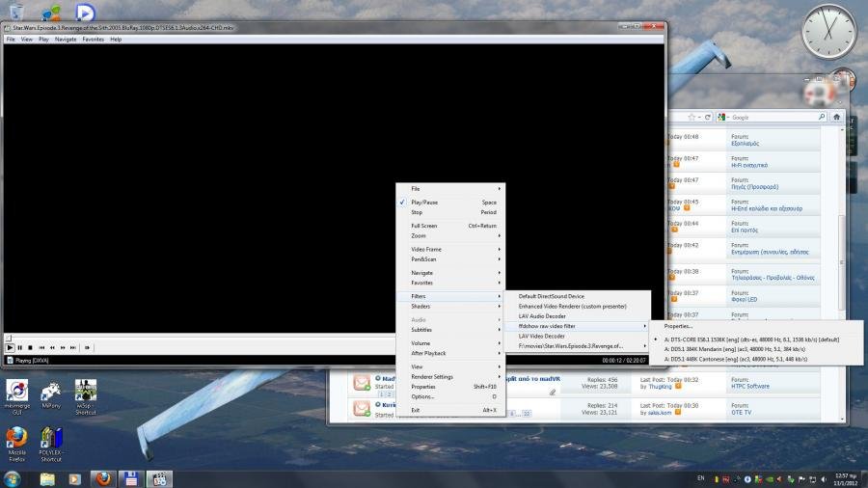Click the skip-forward (next) playback button

coord(73,347)
